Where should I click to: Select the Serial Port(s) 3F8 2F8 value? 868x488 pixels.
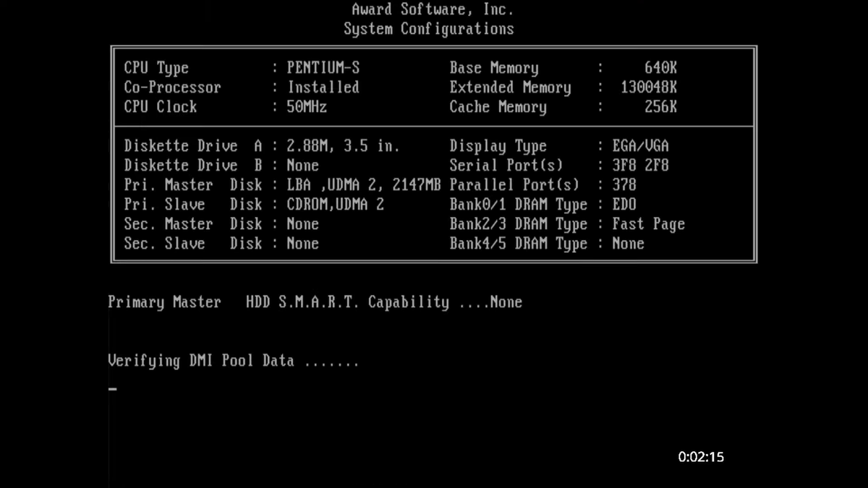tap(642, 165)
